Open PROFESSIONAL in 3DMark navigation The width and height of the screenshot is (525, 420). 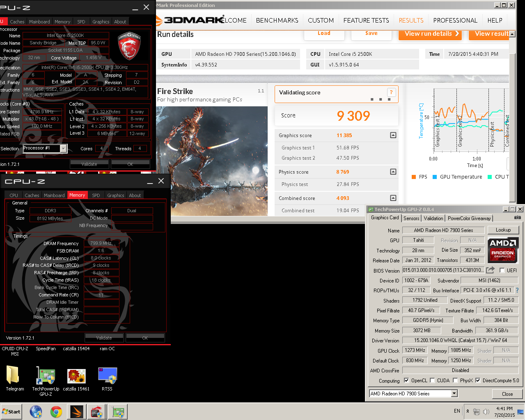pos(455,20)
